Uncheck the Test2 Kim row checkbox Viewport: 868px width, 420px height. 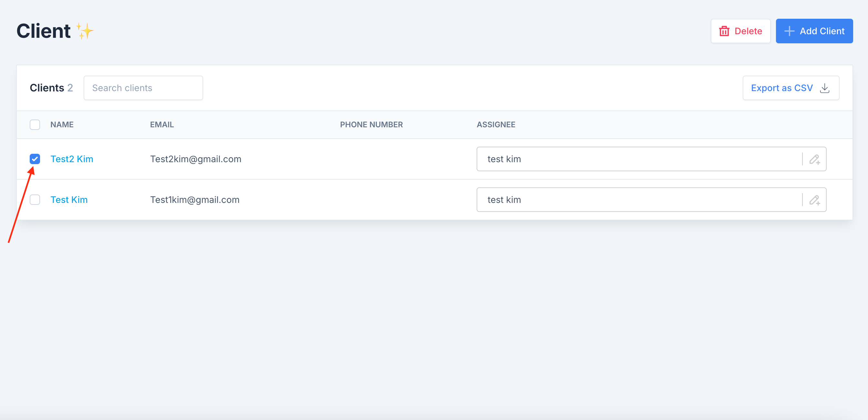35,159
